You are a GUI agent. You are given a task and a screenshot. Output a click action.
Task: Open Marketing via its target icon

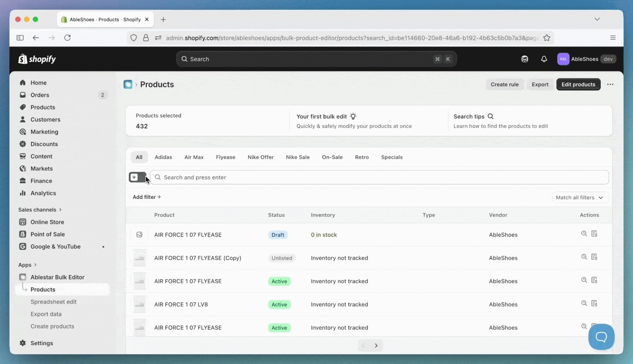tap(23, 132)
